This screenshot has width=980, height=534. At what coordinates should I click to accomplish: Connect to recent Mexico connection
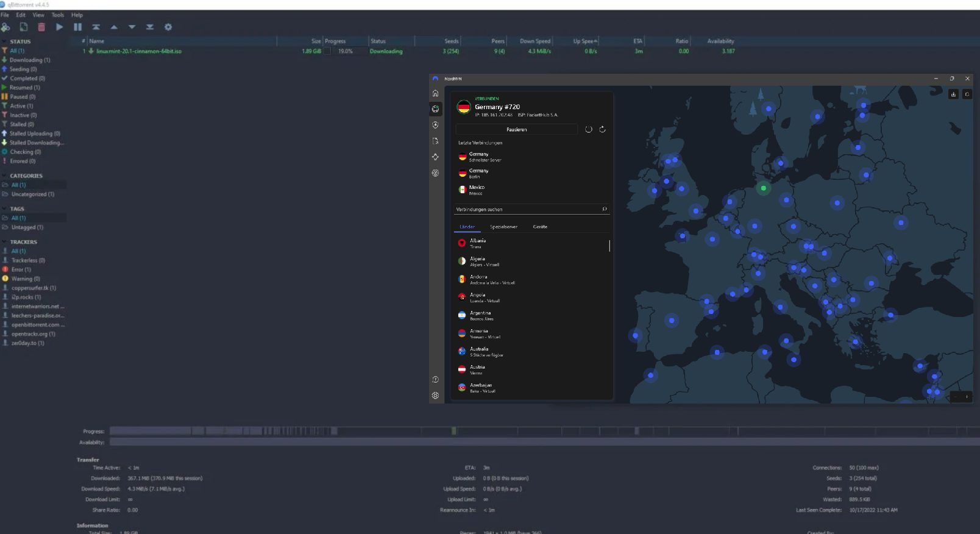[531, 190]
